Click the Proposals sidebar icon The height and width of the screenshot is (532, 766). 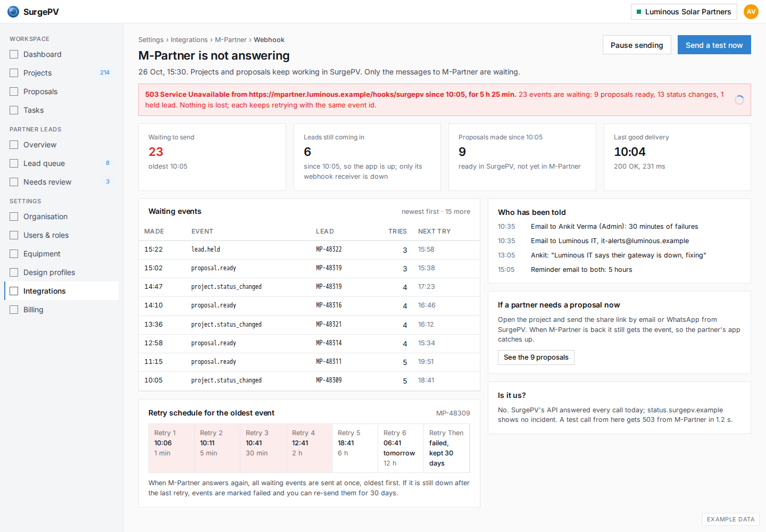tap(14, 92)
